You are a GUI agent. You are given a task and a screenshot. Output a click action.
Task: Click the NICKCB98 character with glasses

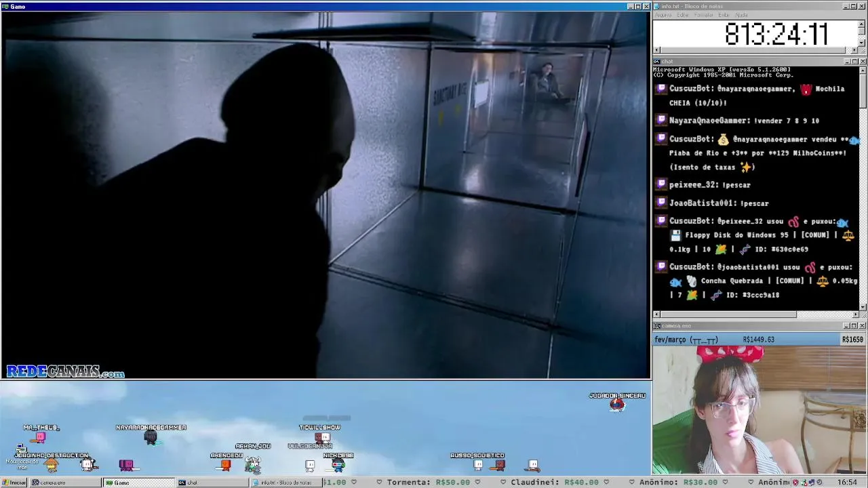[338, 465]
